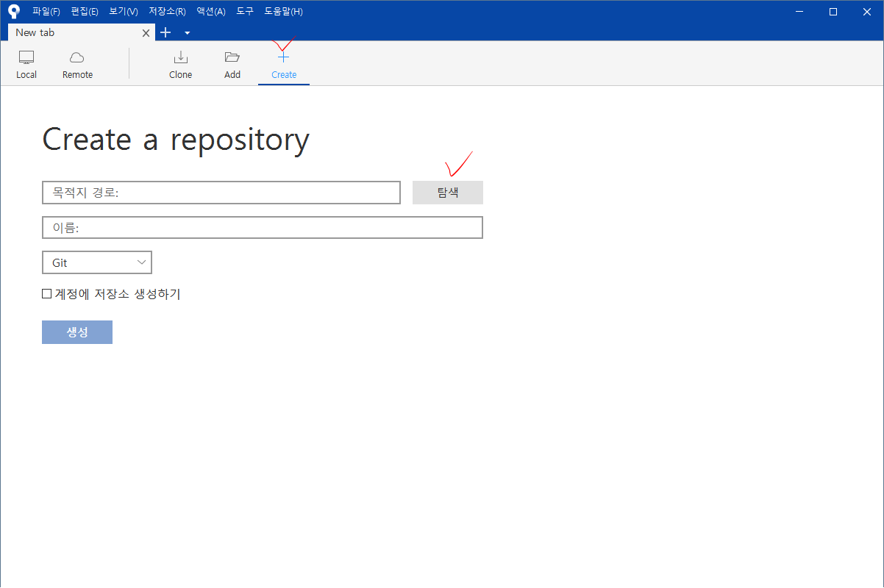Open the 액션(A) menu
The image size is (884, 588).
click(211, 11)
